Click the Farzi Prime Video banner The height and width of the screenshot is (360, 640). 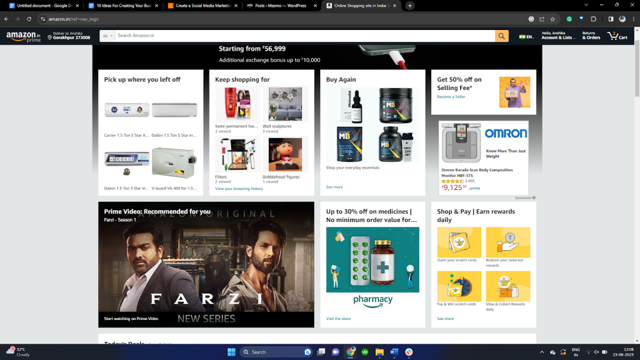(206, 264)
